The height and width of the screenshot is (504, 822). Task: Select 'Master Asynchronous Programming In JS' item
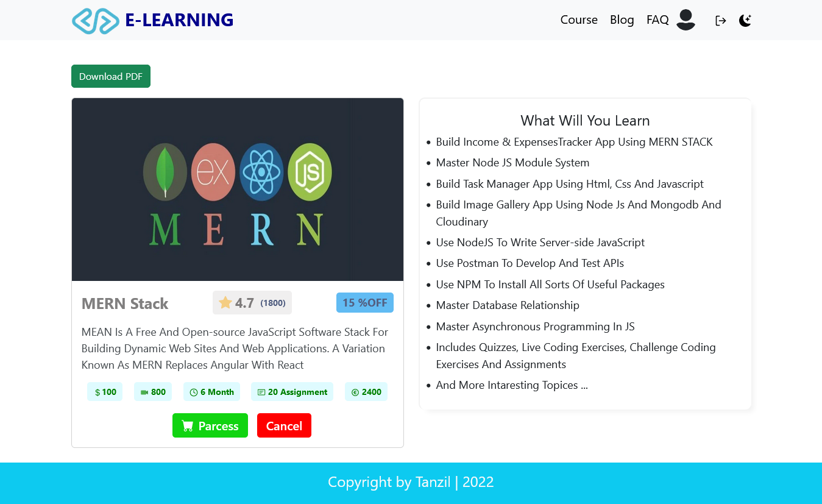pos(535,327)
